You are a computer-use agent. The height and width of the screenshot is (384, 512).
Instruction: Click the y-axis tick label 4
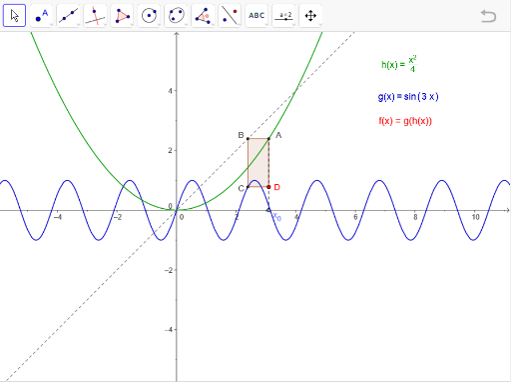170,91
